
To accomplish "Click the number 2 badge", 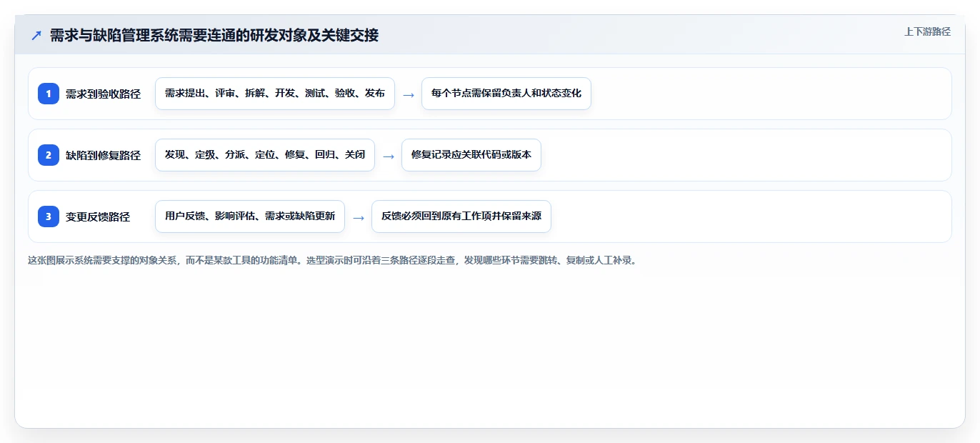I will pos(49,155).
